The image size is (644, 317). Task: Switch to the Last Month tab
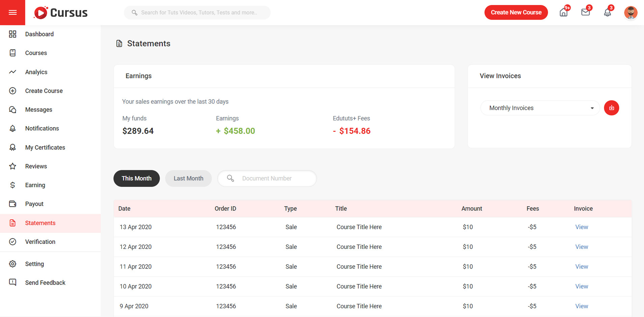coord(188,178)
